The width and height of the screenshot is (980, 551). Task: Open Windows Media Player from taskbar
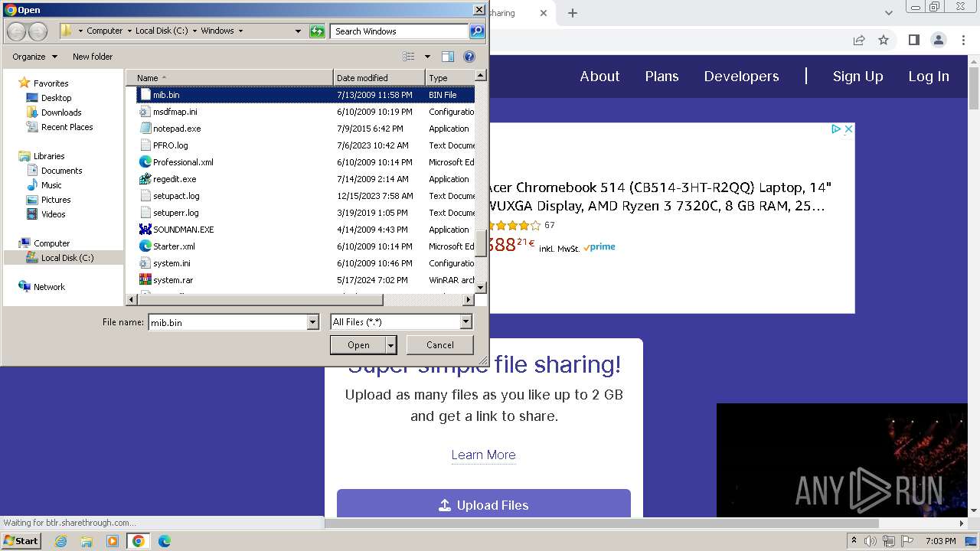click(113, 541)
